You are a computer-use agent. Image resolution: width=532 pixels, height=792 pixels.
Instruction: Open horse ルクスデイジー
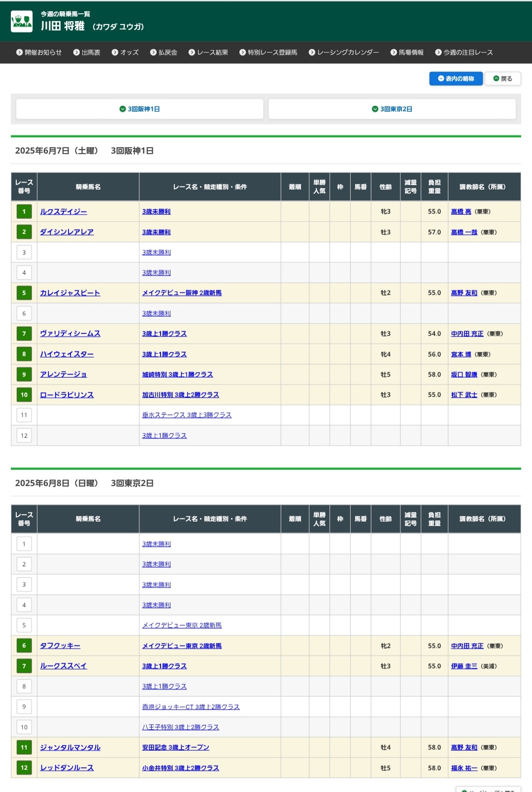point(64,211)
